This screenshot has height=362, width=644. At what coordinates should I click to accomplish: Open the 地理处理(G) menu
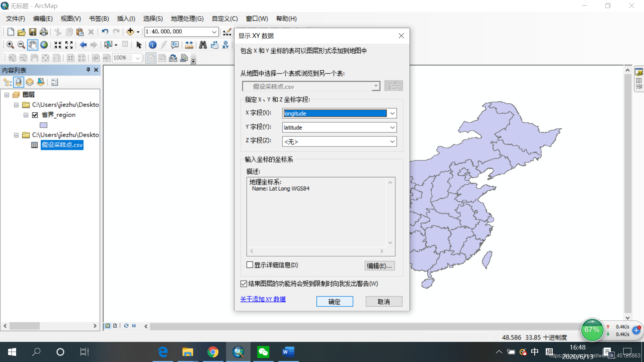point(187,19)
